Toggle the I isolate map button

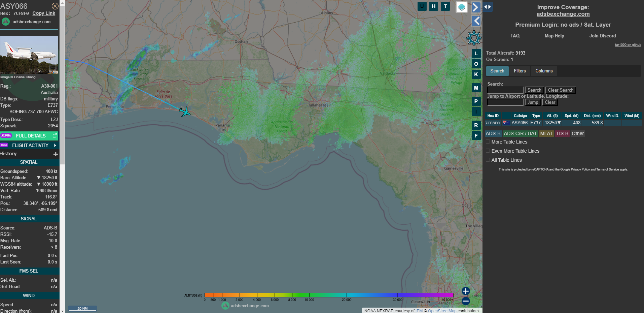[x=476, y=112]
